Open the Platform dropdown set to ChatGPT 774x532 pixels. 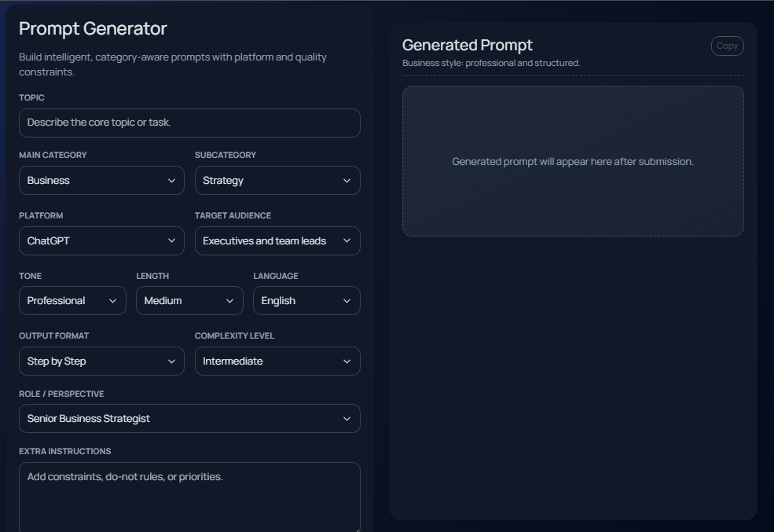(101, 241)
